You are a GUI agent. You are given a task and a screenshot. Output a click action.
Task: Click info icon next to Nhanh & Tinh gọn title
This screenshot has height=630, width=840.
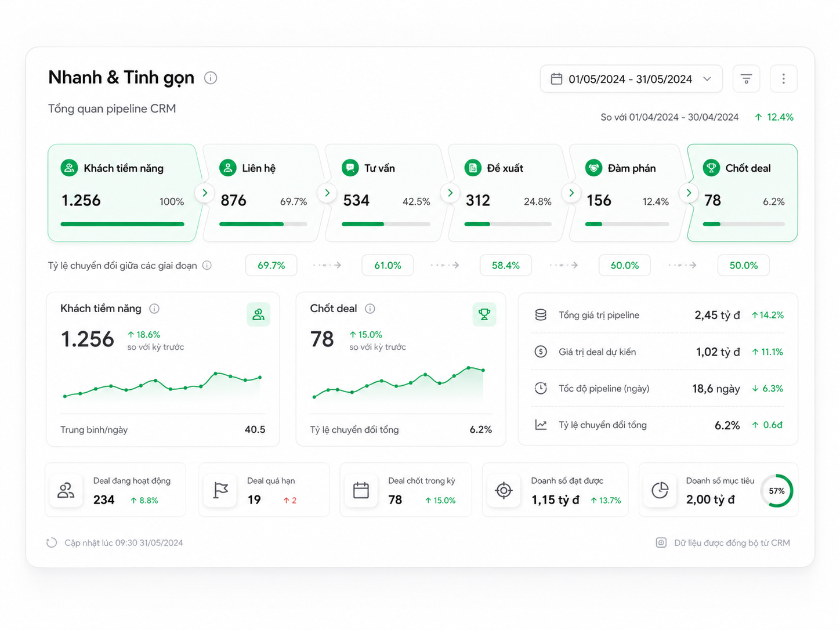point(211,78)
